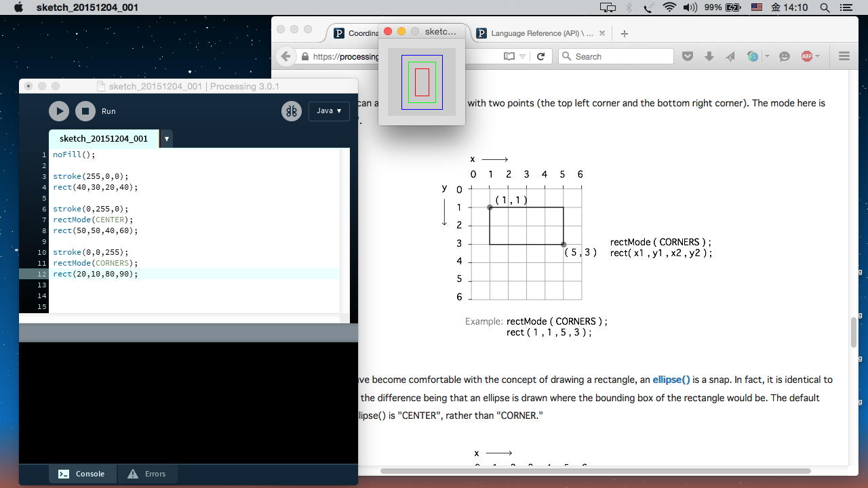Open the volume menu bar icon

[690, 7]
